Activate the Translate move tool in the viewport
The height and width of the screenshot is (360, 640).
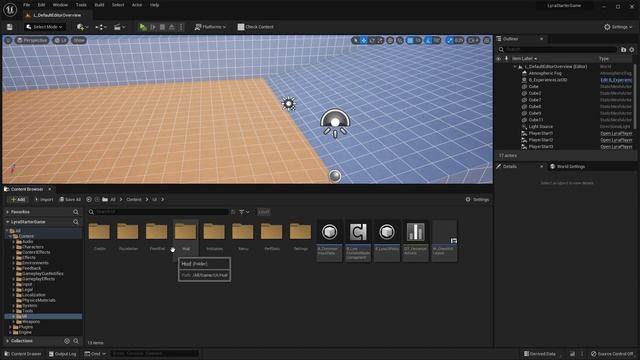(x=364, y=40)
